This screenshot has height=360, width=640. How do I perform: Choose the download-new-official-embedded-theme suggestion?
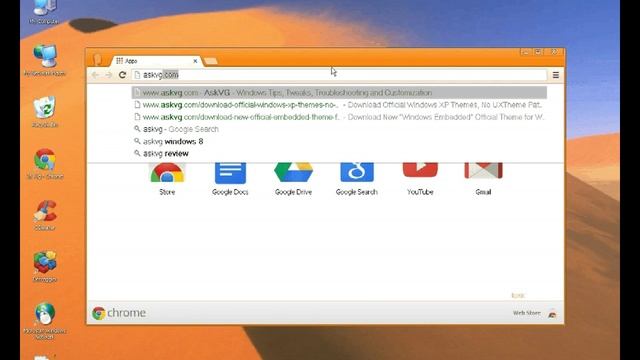pos(339,117)
